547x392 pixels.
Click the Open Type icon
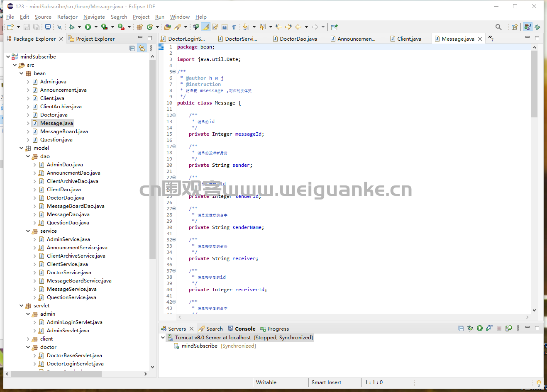click(x=168, y=27)
